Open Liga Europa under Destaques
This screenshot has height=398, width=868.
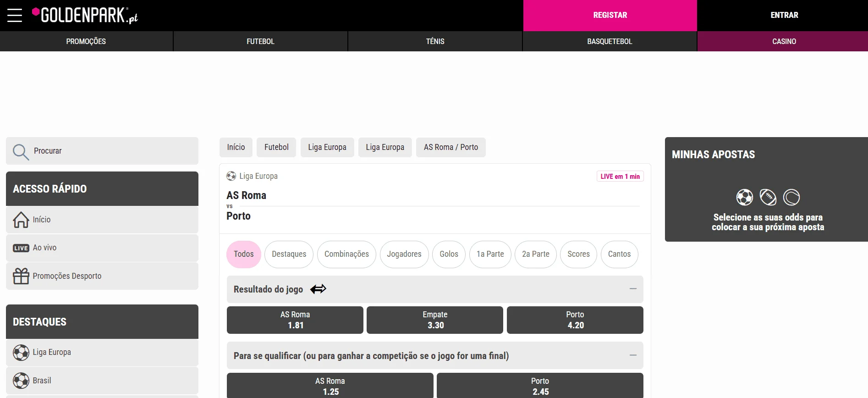(x=102, y=353)
